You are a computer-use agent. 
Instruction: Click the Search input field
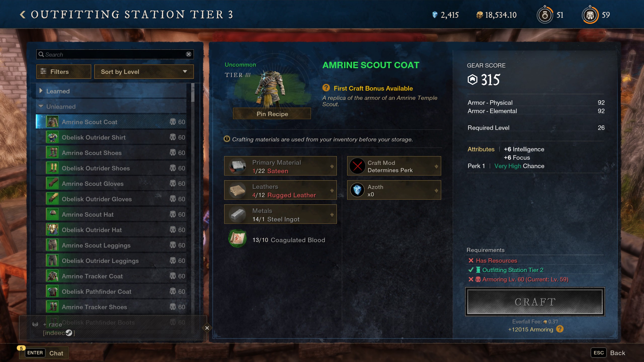pyautogui.click(x=114, y=54)
